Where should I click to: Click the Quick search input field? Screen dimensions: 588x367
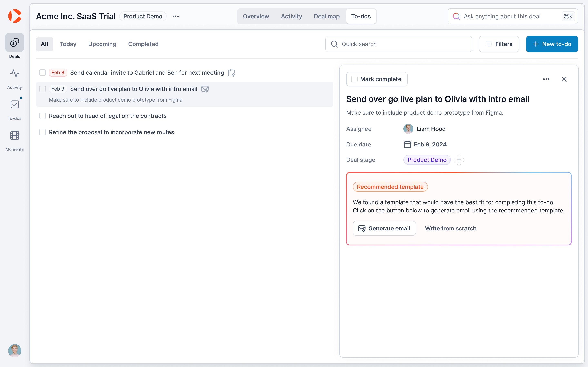[x=399, y=44]
